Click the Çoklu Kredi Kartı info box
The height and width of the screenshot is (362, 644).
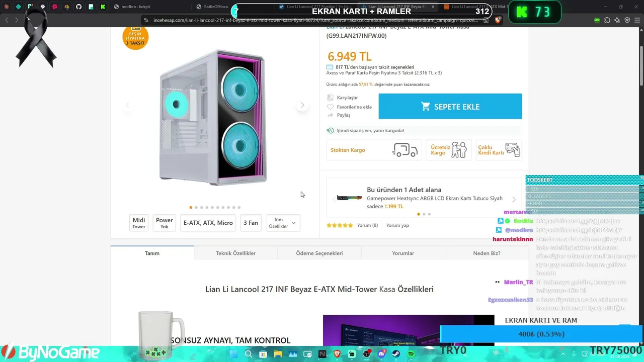(x=499, y=150)
